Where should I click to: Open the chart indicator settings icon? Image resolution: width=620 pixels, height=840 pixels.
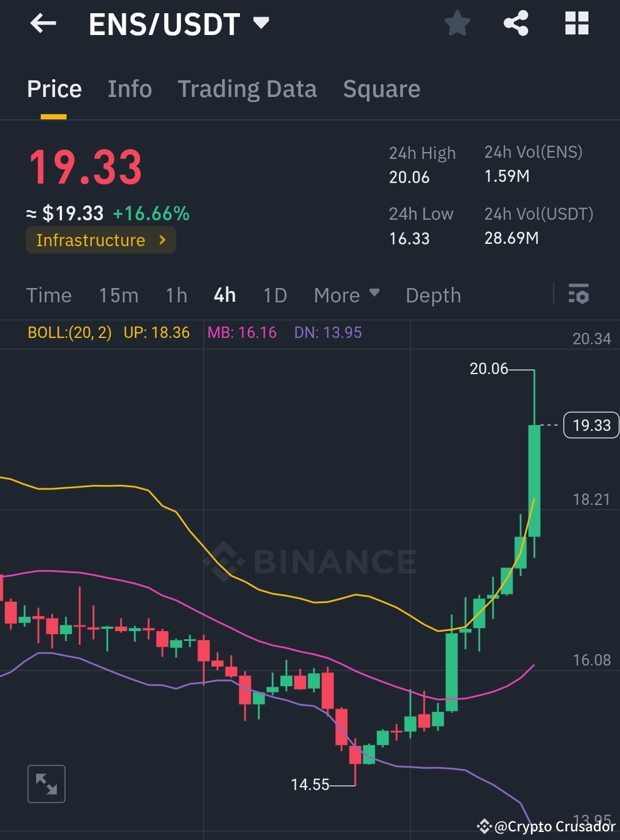click(579, 295)
